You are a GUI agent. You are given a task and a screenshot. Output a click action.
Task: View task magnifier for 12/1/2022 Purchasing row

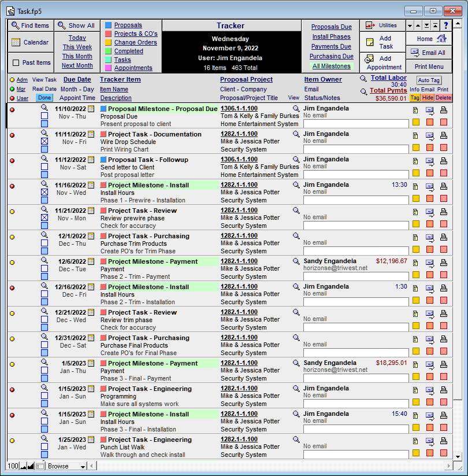click(44, 235)
